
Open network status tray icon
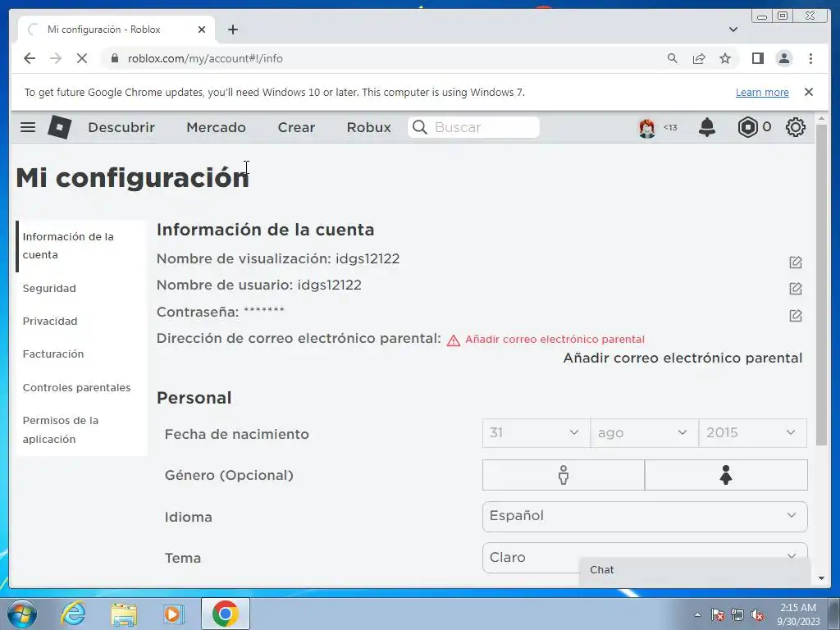(737, 614)
